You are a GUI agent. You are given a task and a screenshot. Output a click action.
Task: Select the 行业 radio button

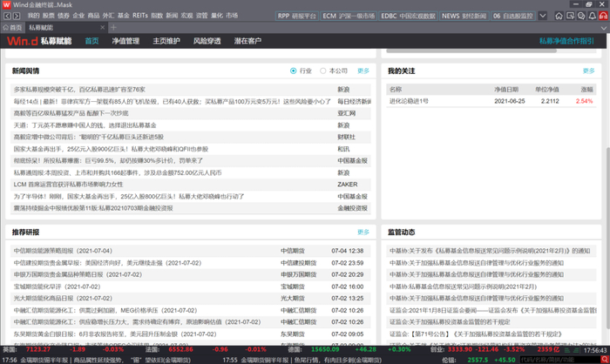[x=294, y=71]
